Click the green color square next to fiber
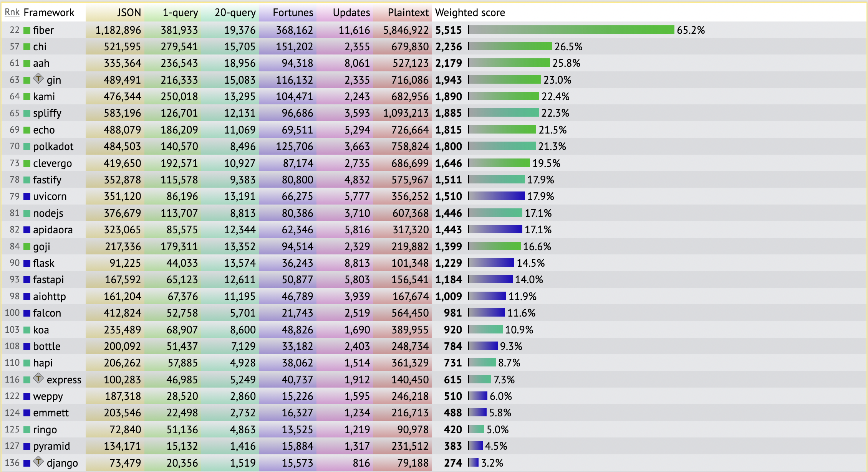The width and height of the screenshot is (868, 472). tap(27, 30)
